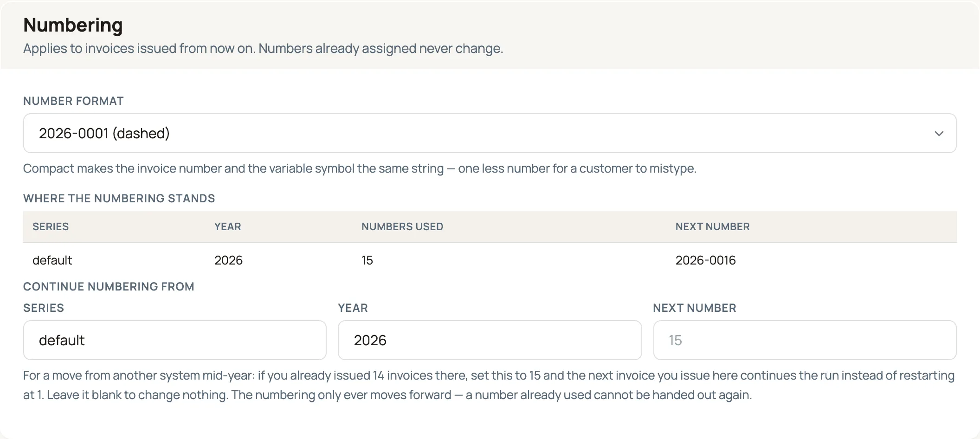Click the "NUMBERS USED" column header
This screenshot has width=980, height=439.
click(402, 226)
